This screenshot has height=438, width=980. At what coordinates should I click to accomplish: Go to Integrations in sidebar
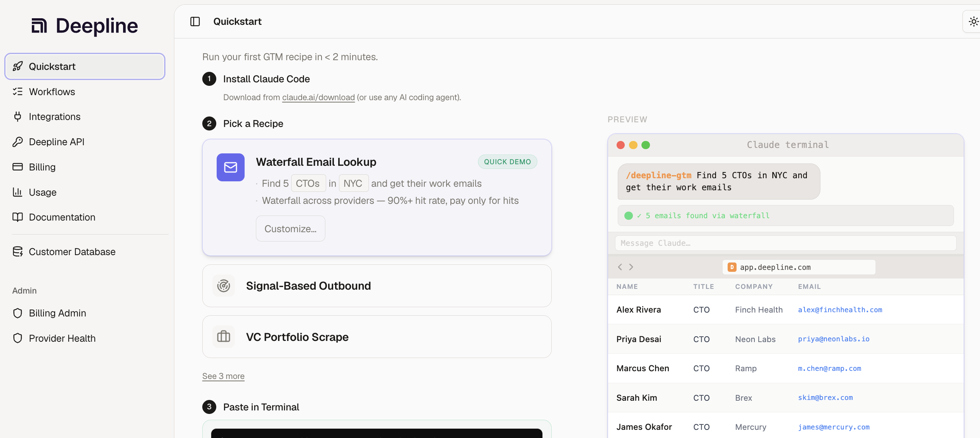(85, 116)
